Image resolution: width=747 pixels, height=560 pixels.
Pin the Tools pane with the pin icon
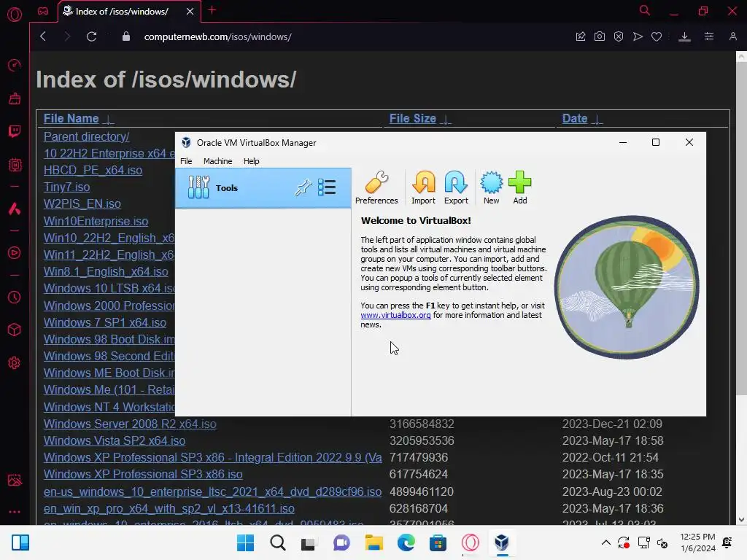click(303, 187)
